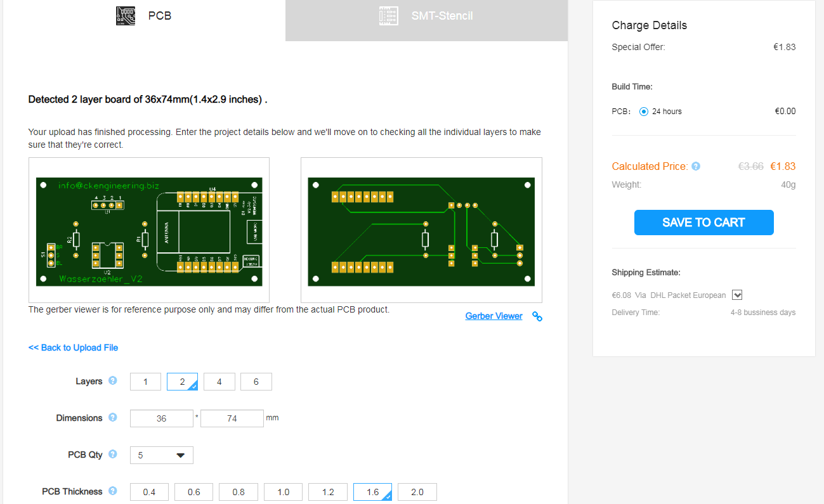Open bottom-side PCB preview thumbnail
Image resolution: width=824 pixels, height=504 pixels.
tap(421, 230)
